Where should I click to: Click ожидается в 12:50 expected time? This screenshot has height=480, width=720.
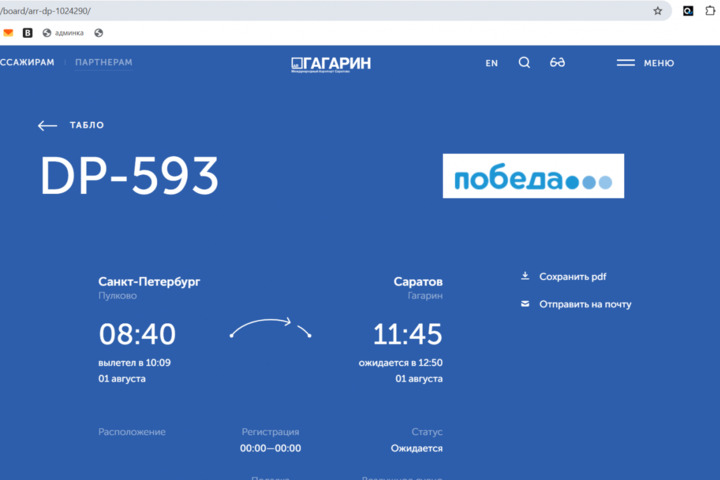click(400, 362)
